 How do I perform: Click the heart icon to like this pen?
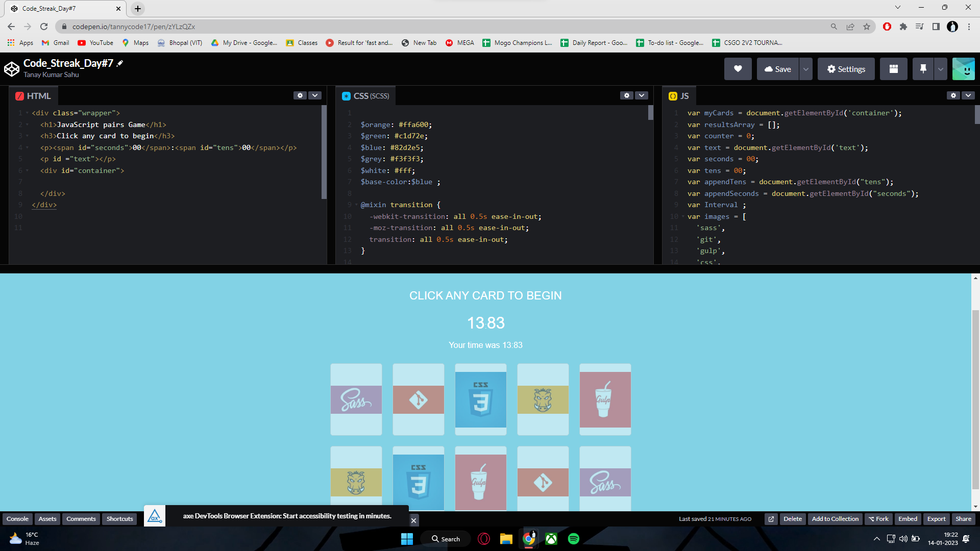point(737,68)
